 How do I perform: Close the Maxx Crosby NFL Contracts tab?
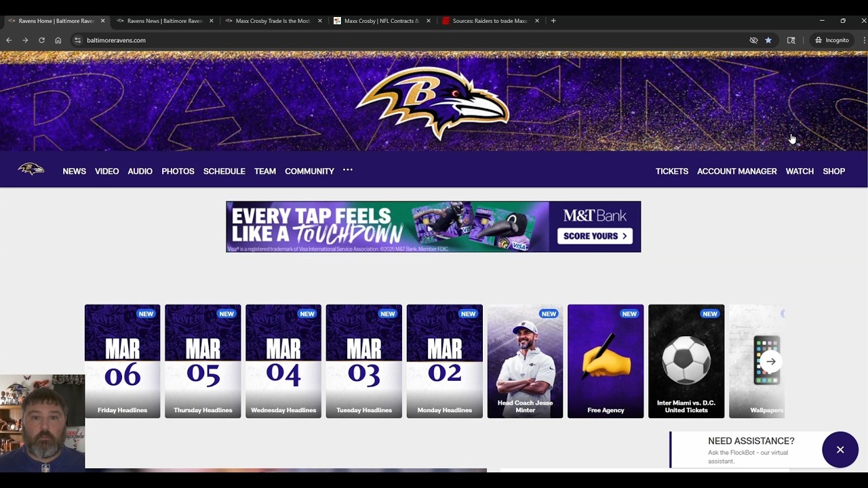point(429,21)
